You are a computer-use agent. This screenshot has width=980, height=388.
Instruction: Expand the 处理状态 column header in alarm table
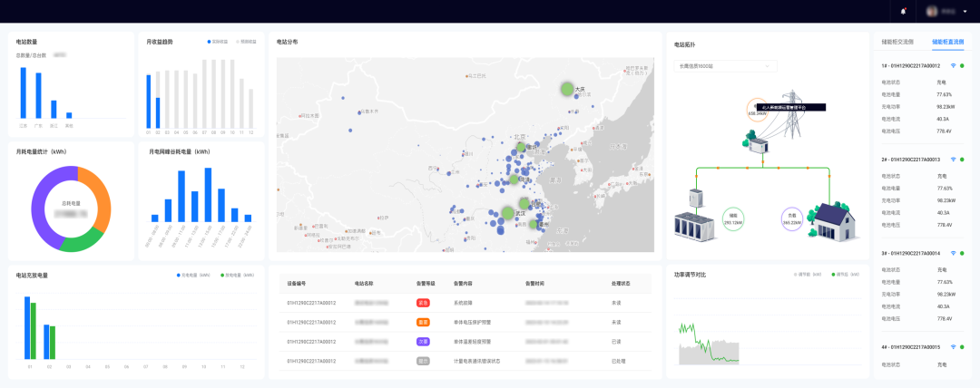tap(622, 284)
